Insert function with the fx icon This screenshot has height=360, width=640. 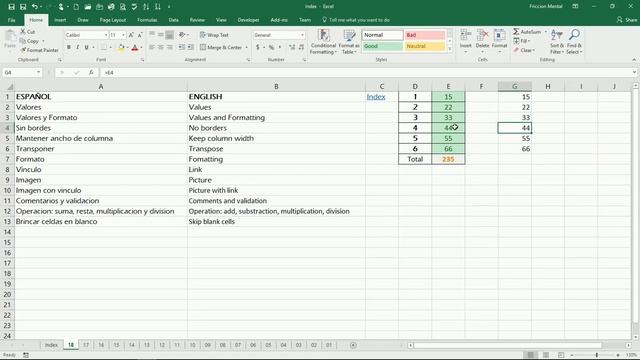click(91, 72)
